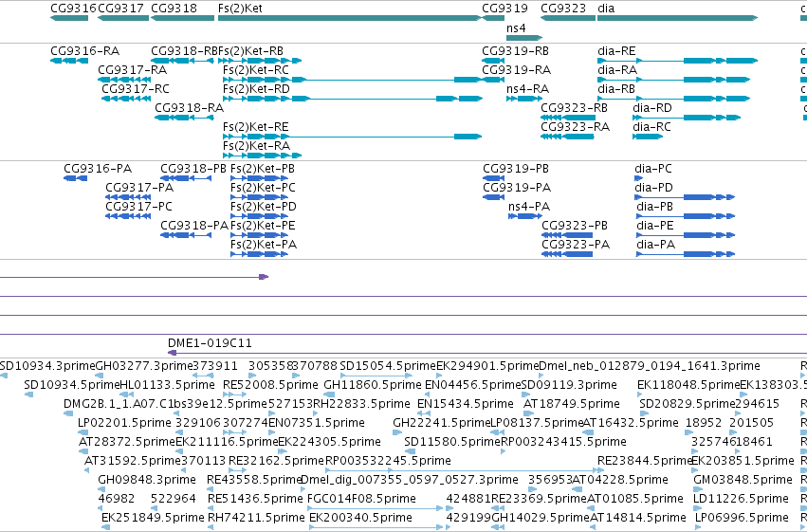
Task: Select the CG9316 gene glyph
Action: 69,18
